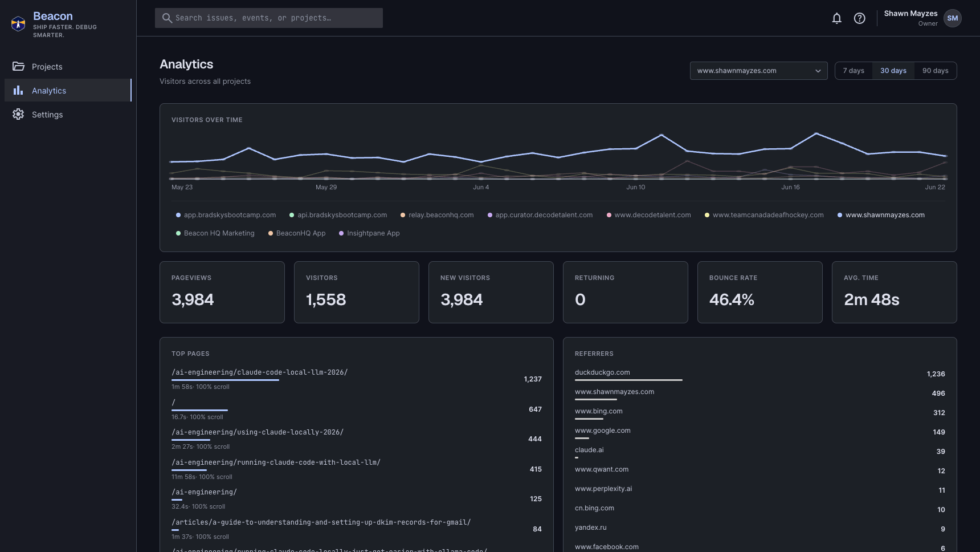The width and height of the screenshot is (980, 552).
Task: Toggle www.decodetalent.com legend series
Action: click(x=648, y=215)
